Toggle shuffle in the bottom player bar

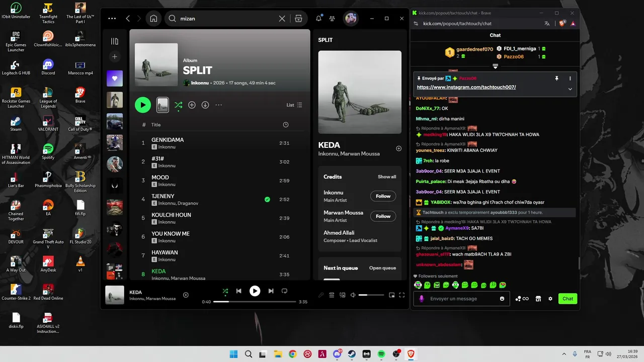(225, 291)
